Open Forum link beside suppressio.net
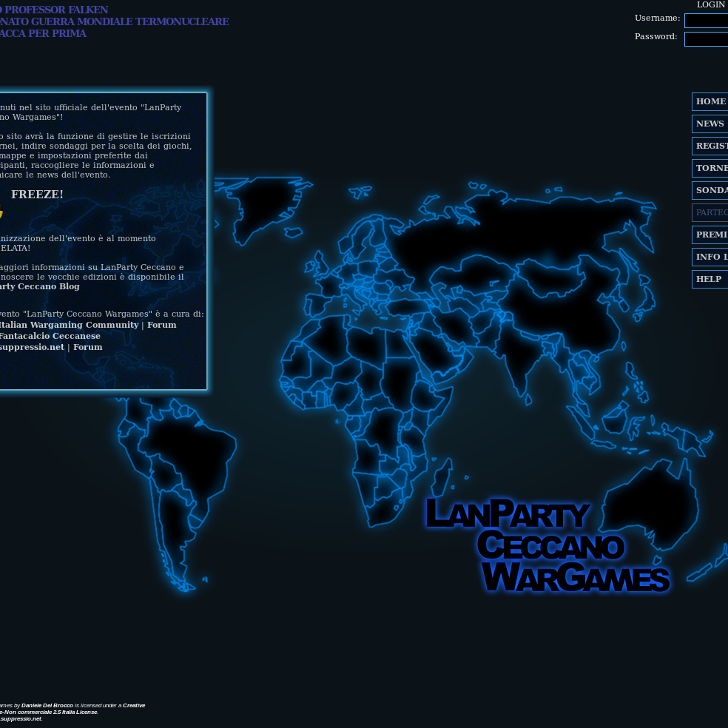 tap(88, 347)
